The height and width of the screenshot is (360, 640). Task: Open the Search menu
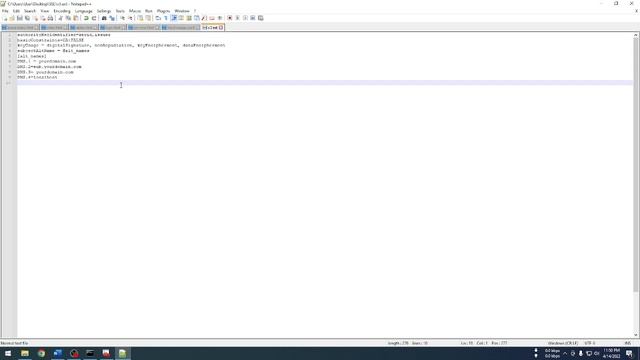point(30,11)
